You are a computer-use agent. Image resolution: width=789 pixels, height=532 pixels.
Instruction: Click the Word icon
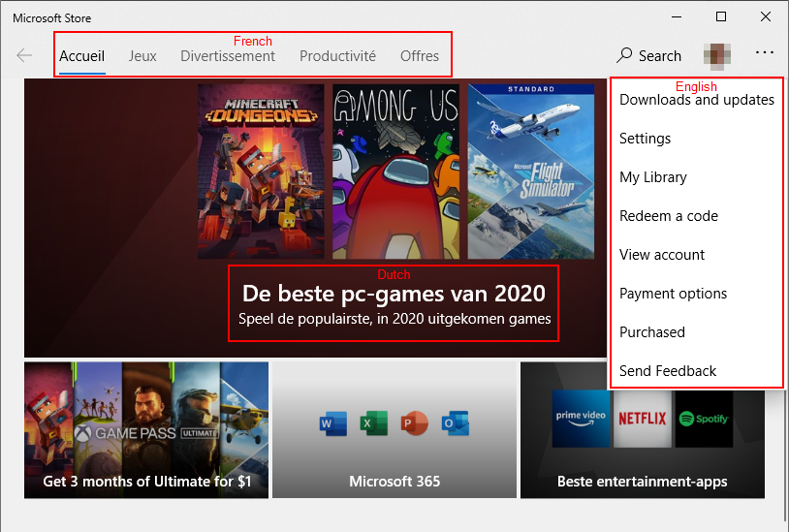coord(332,423)
